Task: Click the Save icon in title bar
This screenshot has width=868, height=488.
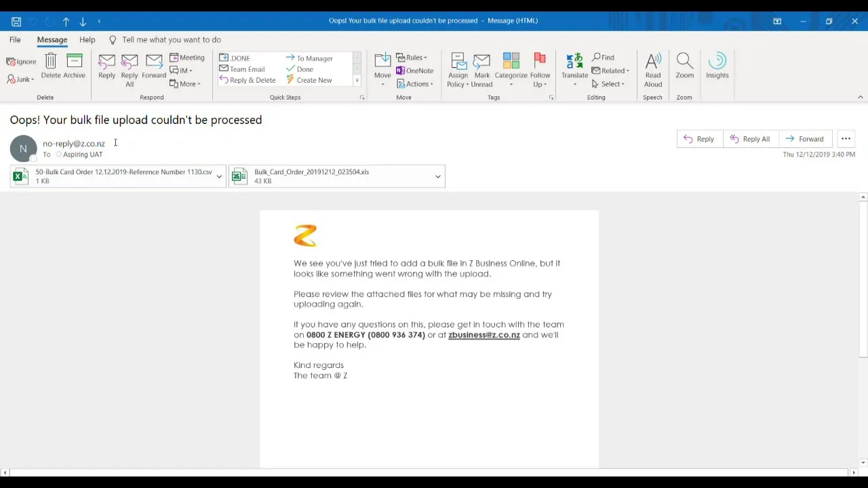Action: click(x=16, y=22)
